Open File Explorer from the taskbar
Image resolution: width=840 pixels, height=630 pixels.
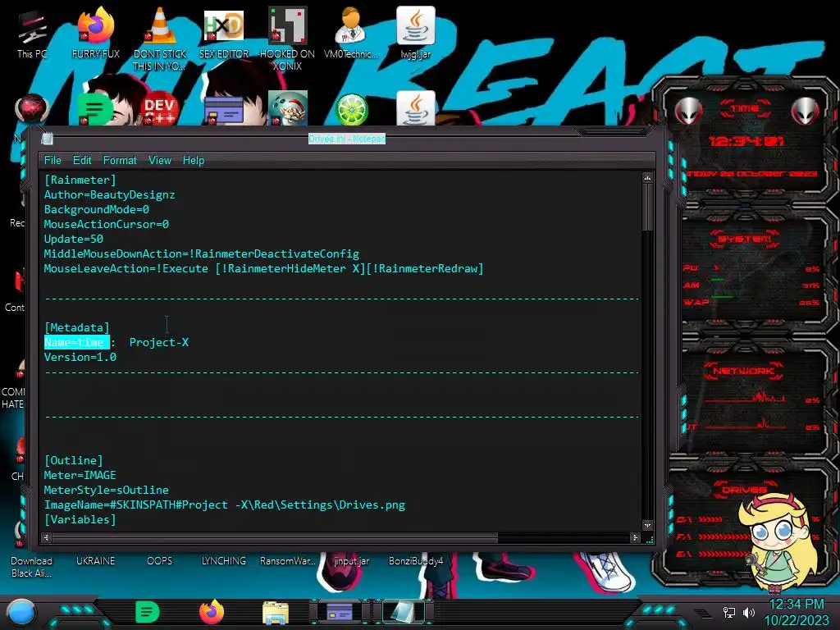276,613
